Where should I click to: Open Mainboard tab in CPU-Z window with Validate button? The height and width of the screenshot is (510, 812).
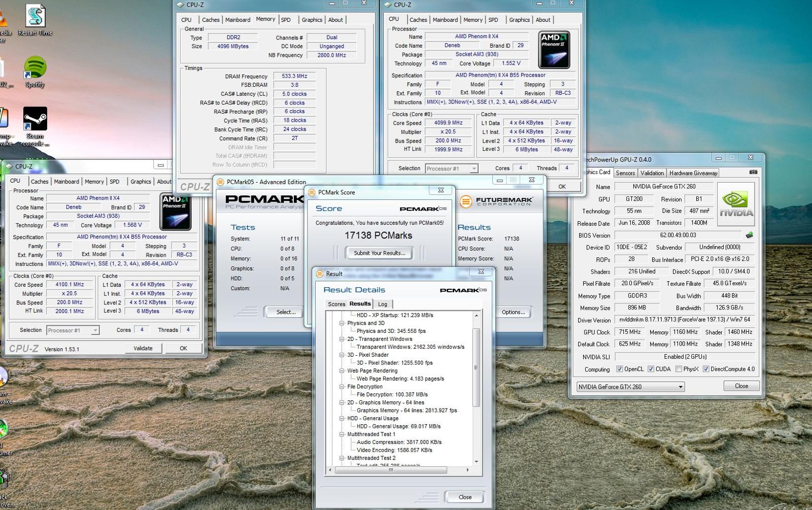click(66, 181)
